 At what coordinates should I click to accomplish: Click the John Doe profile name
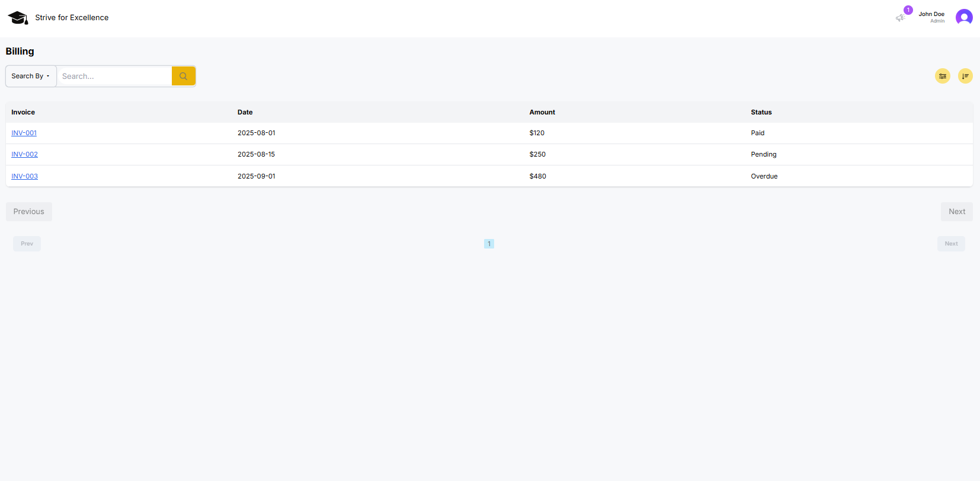tap(931, 14)
